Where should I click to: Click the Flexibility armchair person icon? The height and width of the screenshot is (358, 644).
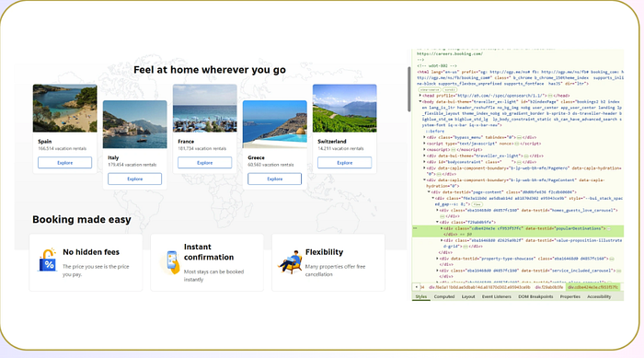pos(291,261)
